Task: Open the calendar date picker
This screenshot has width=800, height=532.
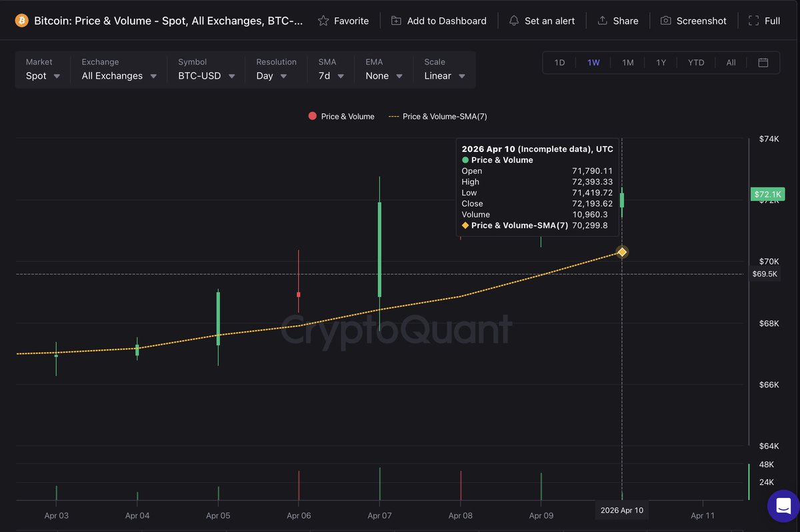Action: [x=763, y=63]
